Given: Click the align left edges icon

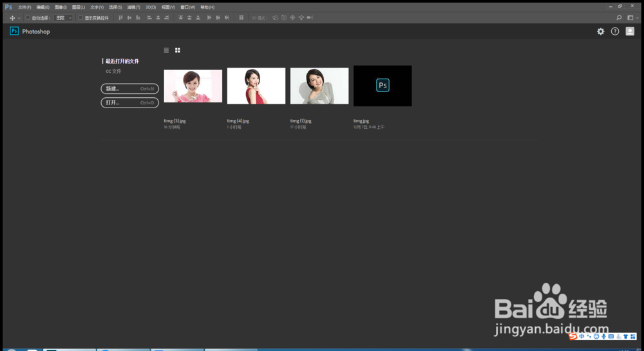Looking at the screenshot, I should [149, 17].
